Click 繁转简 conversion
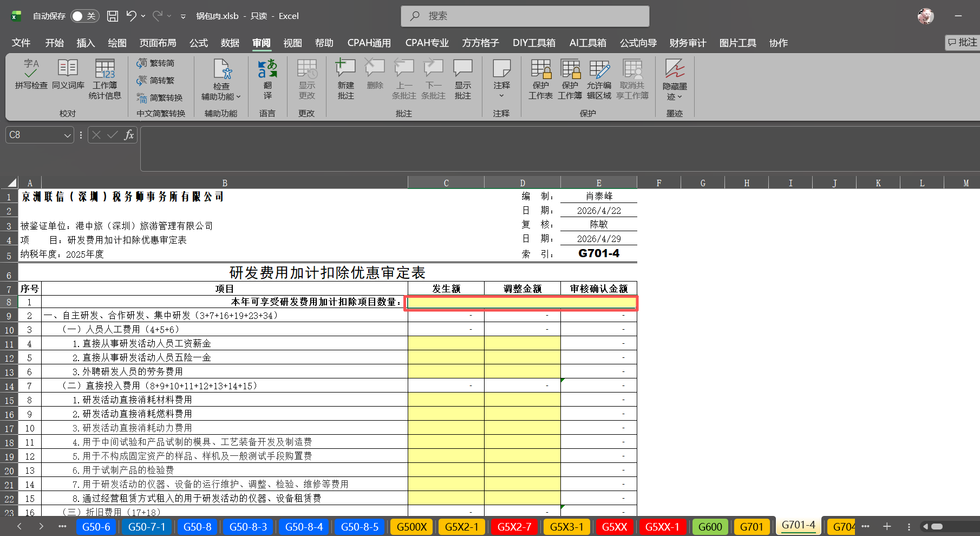The height and width of the screenshot is (536, 980). [156, 63]
